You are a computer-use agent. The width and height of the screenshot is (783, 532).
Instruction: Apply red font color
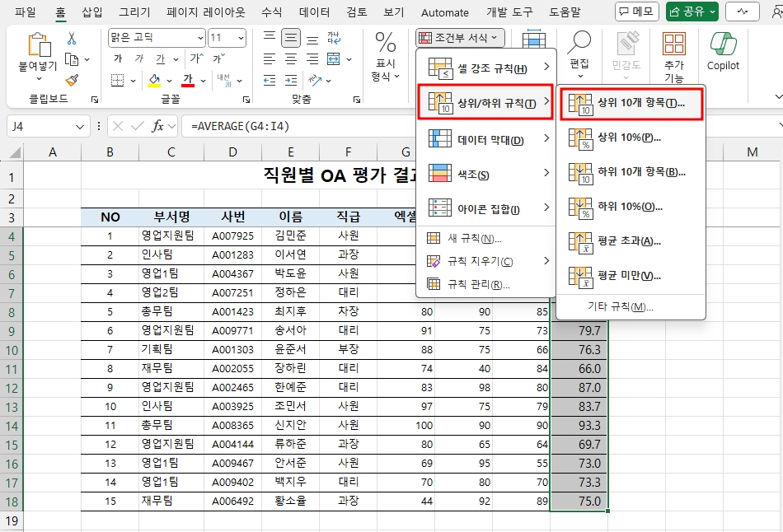[x=188, y=80]
